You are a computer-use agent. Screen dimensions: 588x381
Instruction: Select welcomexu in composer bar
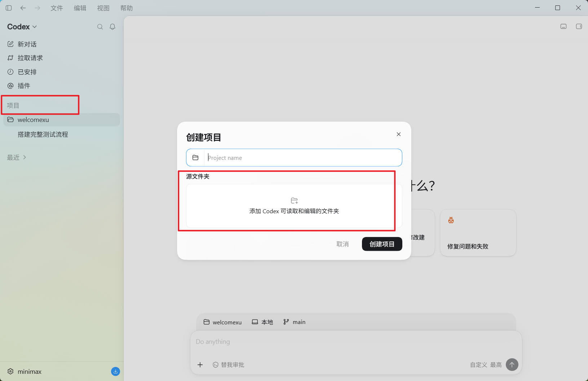click(x=222, y=322)
